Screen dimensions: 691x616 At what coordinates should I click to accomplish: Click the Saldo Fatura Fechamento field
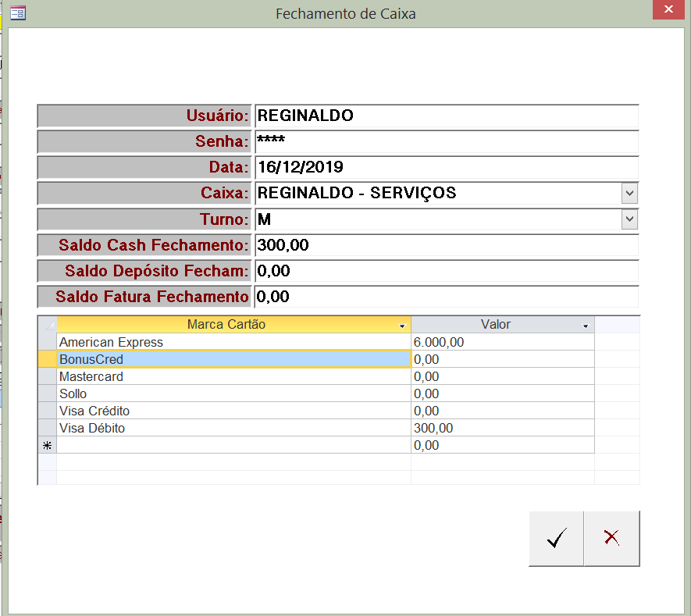click(x=445, y=297)
